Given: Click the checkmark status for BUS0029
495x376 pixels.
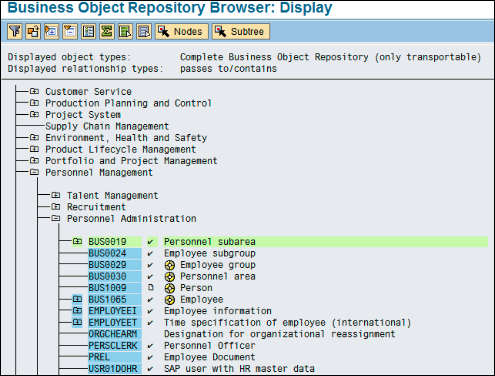Looking at the screenshot, I should (x=150, y=265).
